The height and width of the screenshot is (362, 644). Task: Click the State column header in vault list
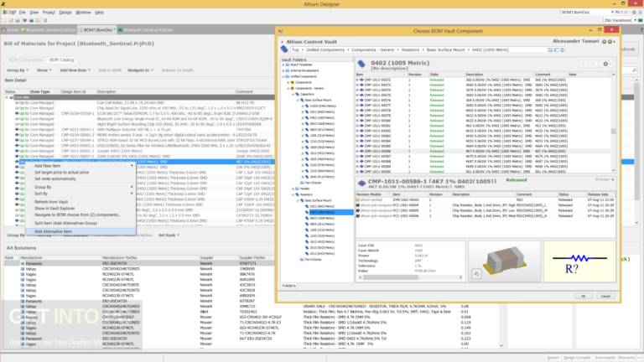[x=446, y=75]
